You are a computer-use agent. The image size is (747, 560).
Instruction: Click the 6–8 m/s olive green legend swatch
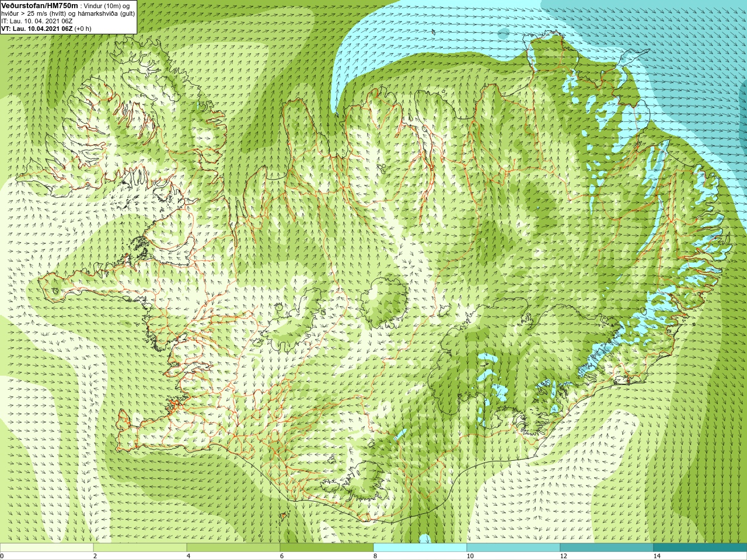[327, 548]
